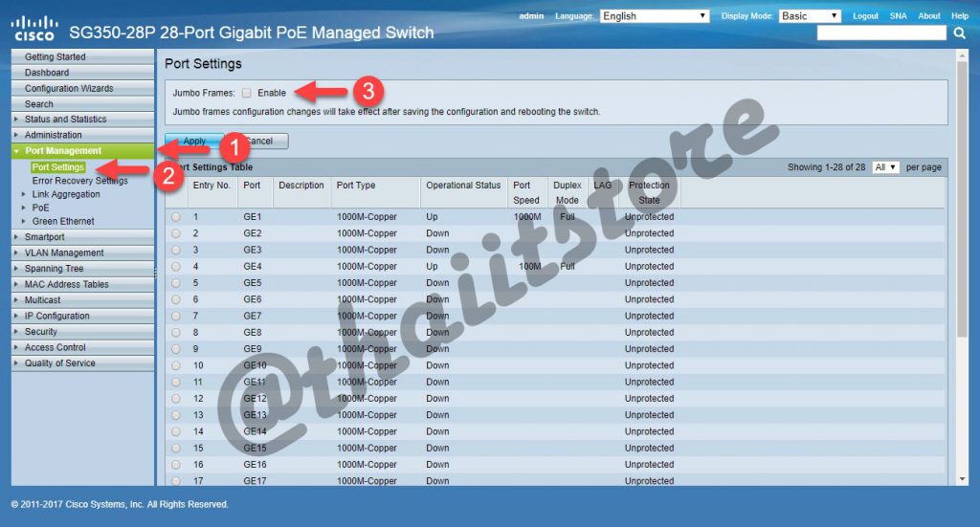Screen dimensions: 980x527
Task: Click the header search input field
Action: click(881, 33)
